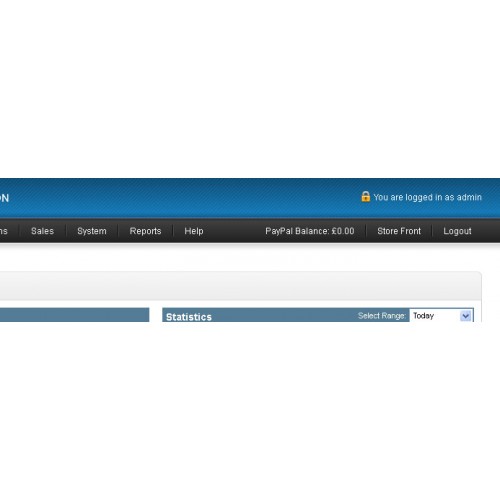Open the Sales menu
500x500 pixels.
(42, 231)
